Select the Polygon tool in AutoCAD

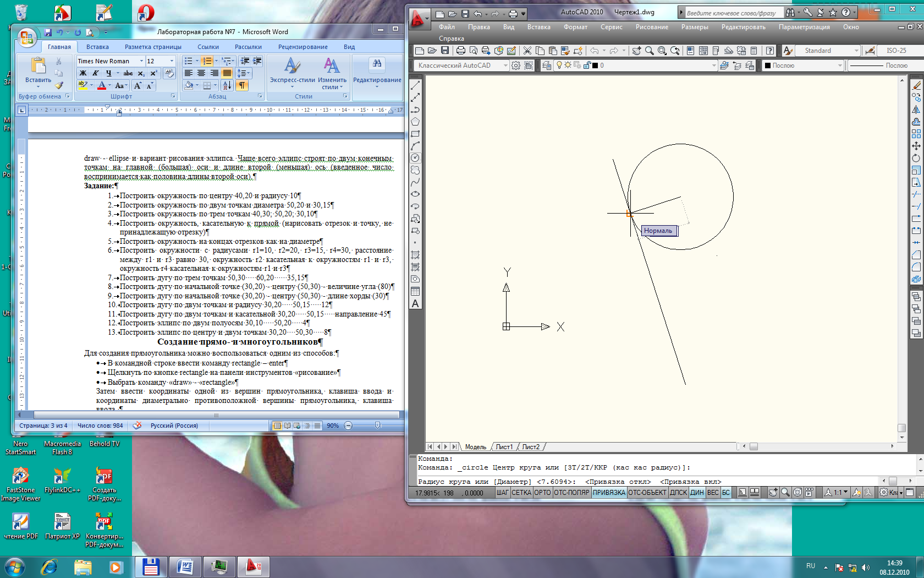point(415,122)
